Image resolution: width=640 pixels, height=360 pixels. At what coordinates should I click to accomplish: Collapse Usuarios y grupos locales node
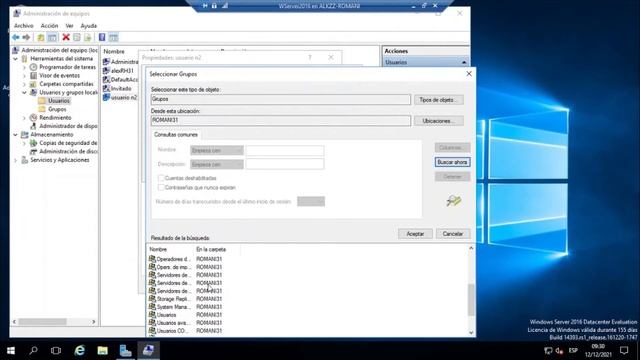tap(24, 93)
